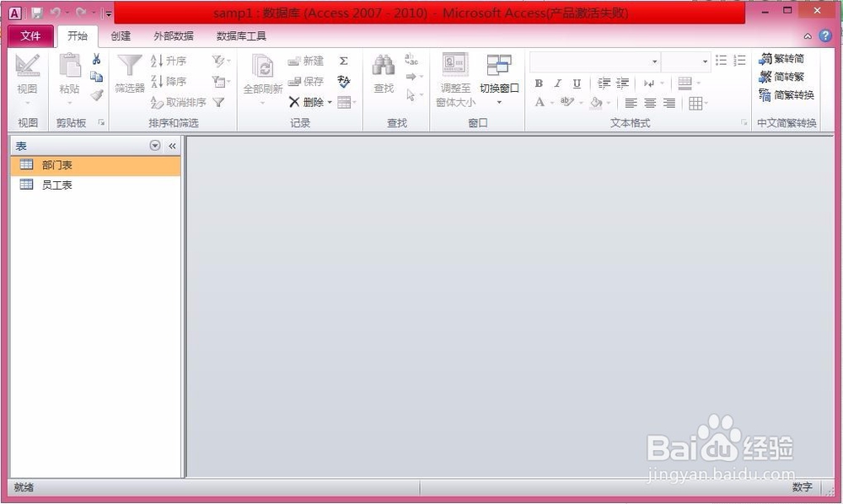Click the Save icon in quick access toolbar

point(37,13)
